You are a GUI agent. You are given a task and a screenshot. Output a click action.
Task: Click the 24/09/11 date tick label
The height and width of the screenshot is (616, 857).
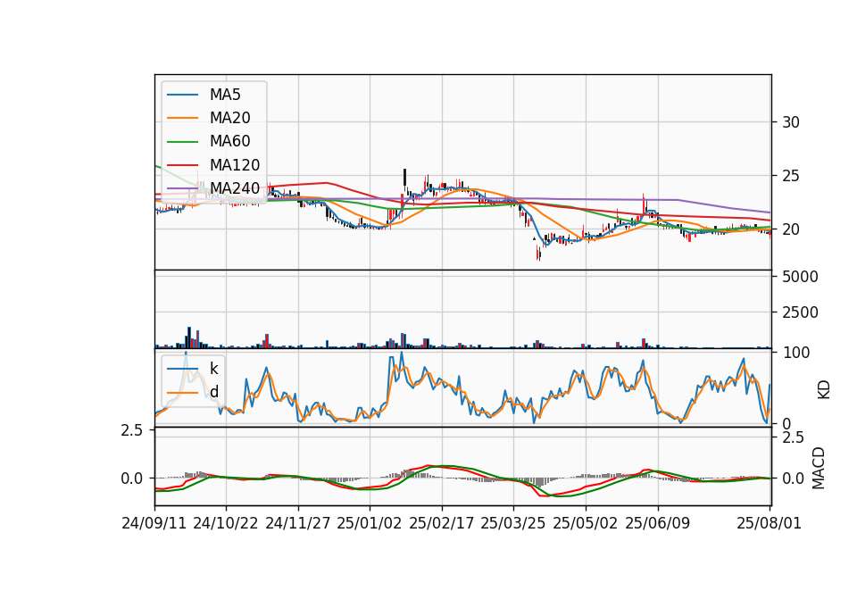coord(154,523)
